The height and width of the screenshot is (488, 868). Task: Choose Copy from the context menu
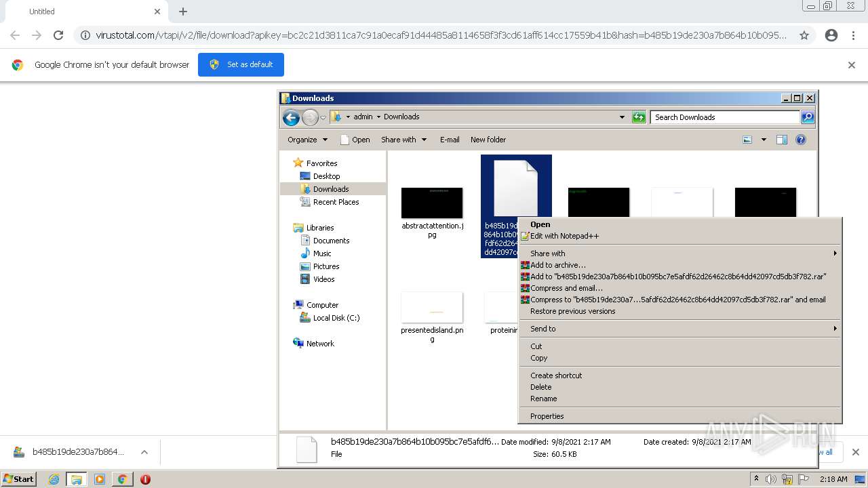(680, 358)
